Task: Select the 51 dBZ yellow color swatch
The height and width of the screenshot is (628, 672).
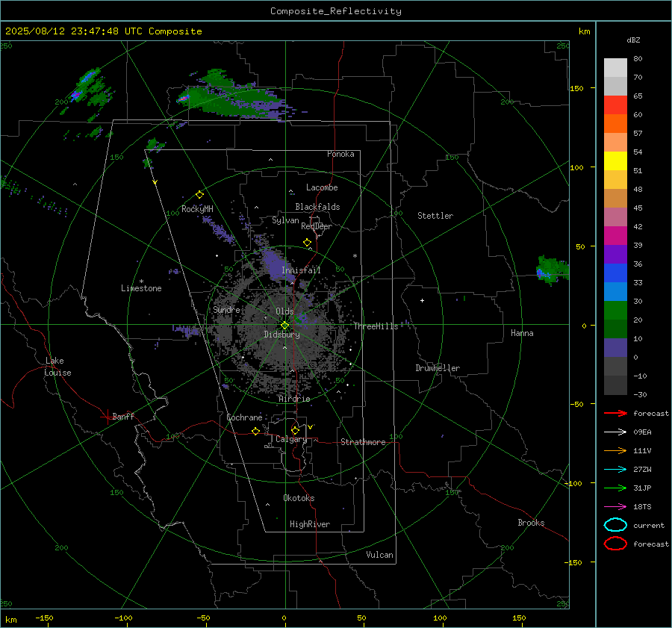Action: (615, 161)
